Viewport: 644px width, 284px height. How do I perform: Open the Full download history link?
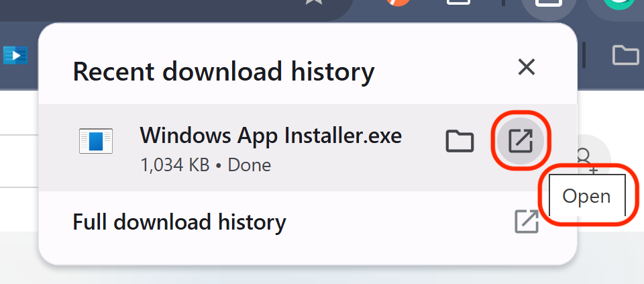click(179, 222)
